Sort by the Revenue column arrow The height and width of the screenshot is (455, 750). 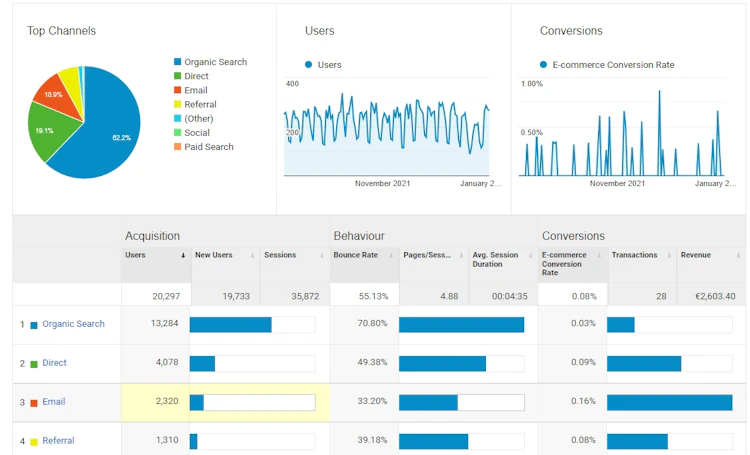coord(739,255)
